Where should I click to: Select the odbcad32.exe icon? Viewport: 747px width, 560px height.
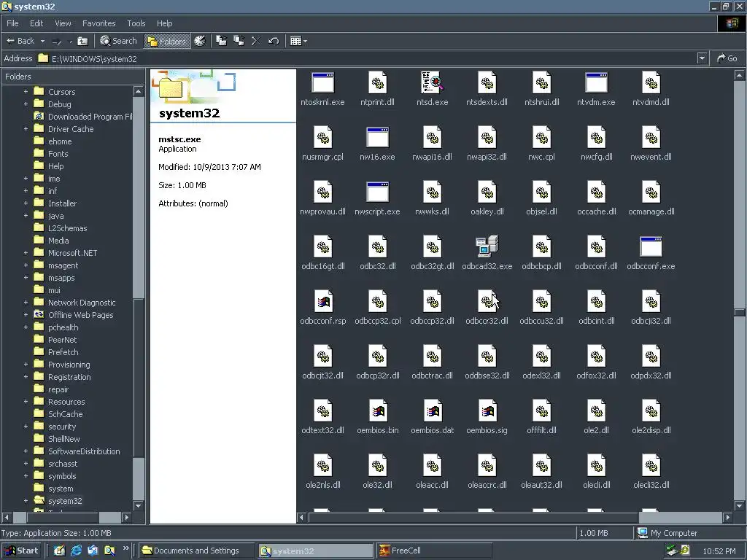click(x=487, y=246)
